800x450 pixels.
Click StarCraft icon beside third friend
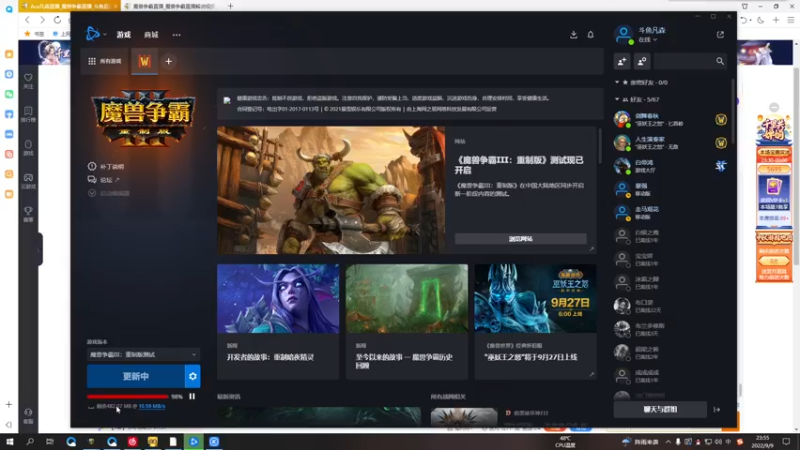click(x=721, y=166)
